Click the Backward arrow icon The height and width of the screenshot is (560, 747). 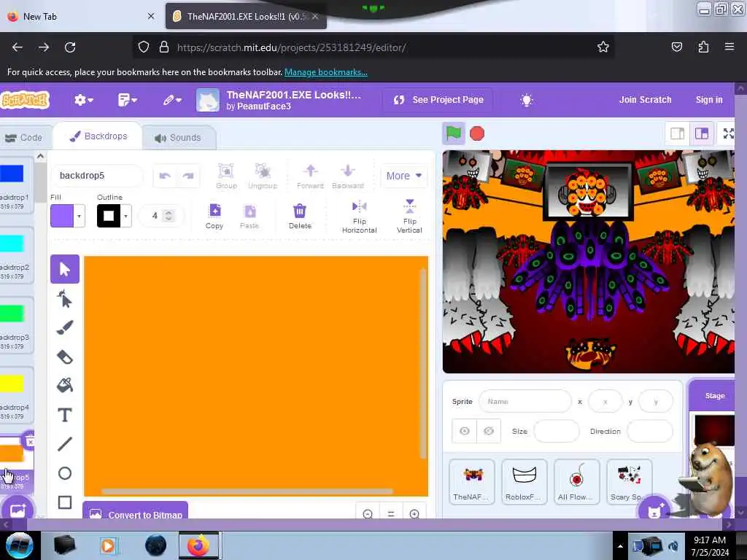coord(348,176)
